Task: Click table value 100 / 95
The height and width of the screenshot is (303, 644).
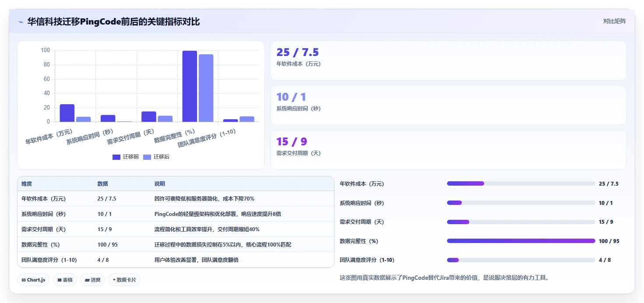Action: coord(107,245)
